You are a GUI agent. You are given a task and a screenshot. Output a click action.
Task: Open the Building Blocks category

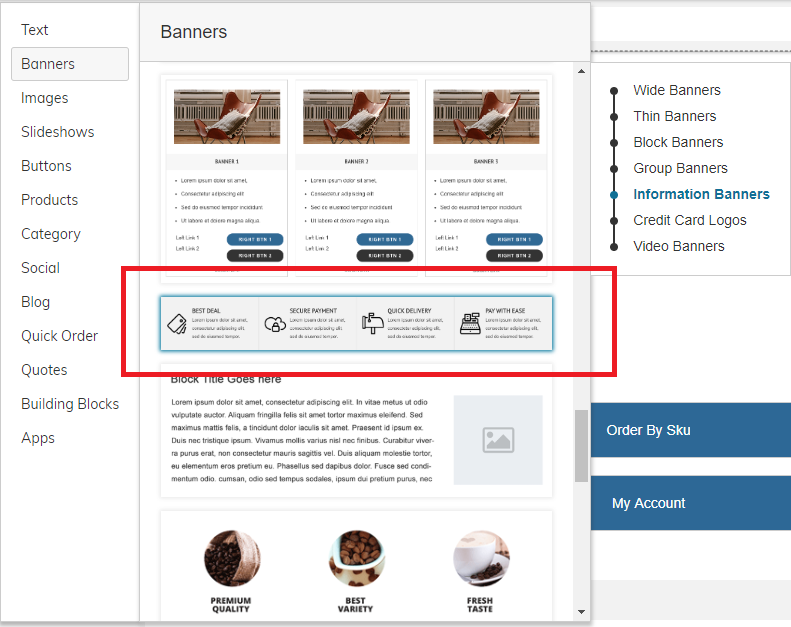click(x=70, y=404)
